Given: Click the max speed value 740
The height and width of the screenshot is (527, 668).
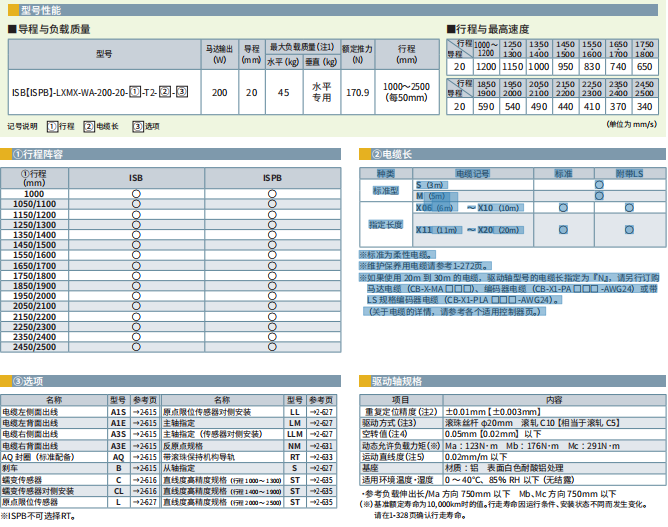Looking at the screenshot, I should click(x=618, y=66).
